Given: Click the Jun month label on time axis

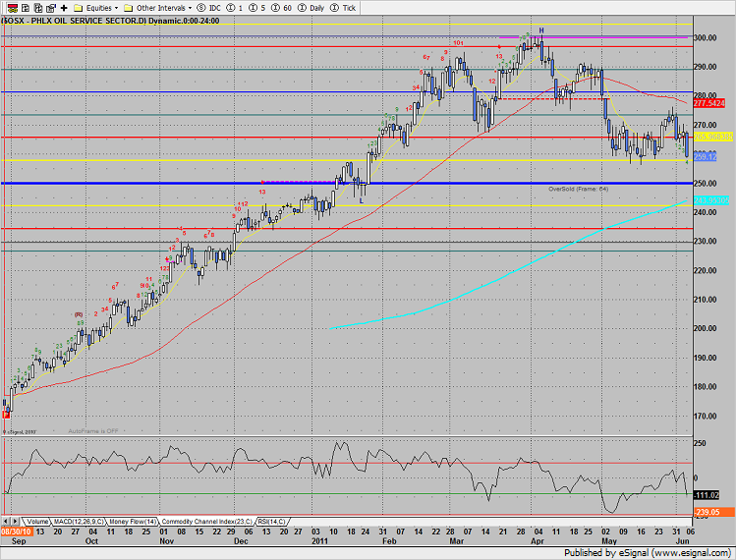Looking at the screenshot, I should 682,541.
